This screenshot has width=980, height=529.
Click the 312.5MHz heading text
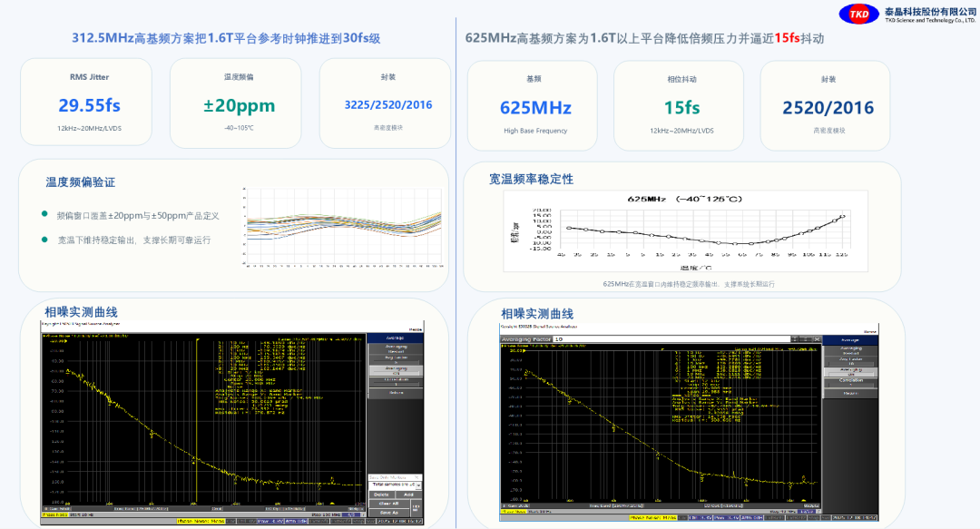[x=226, y=38]
